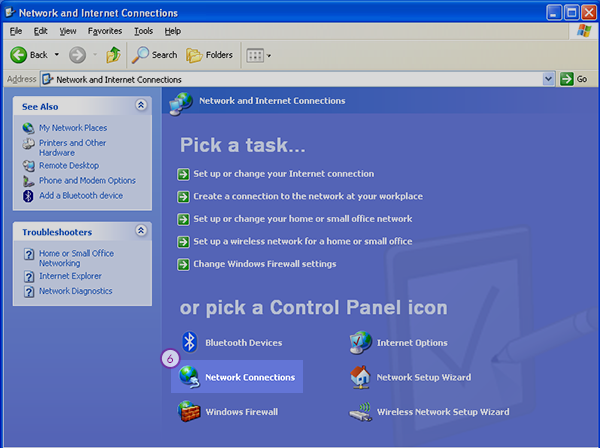Open the Tools menu
Image resolution: width=600 pixels, height=448 pixels.
[x=143, y=31]
